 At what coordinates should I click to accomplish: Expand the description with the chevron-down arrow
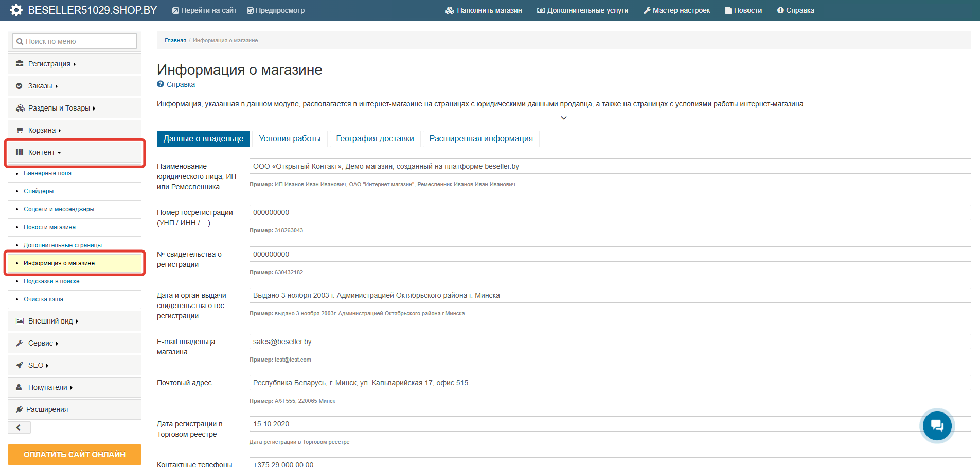[564, 118]
